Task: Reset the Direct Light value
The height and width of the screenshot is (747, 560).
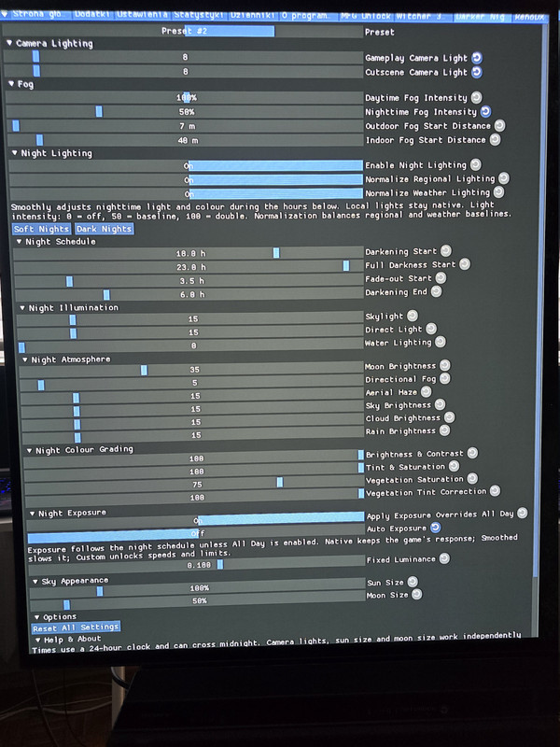Action: (x=431, y=329)
